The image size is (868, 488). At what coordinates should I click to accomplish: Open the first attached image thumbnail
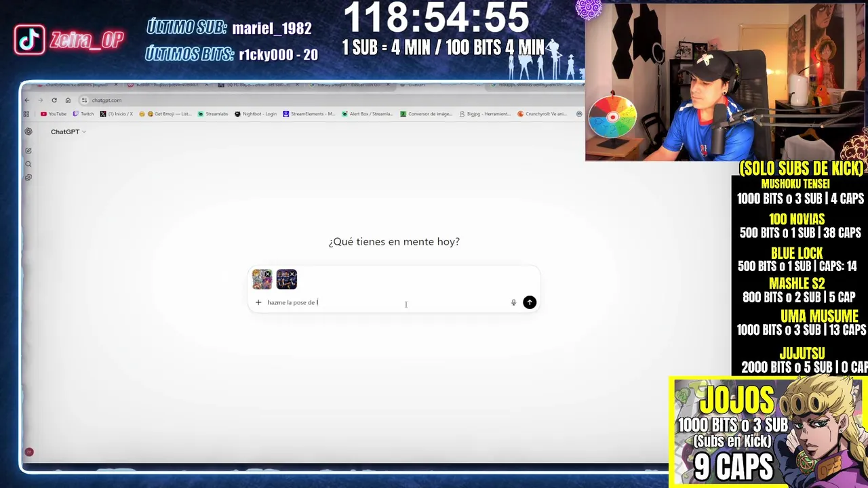(261, 280)
